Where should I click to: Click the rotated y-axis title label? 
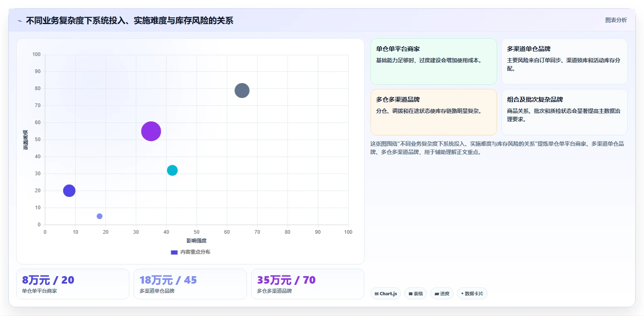pos(26,140)
